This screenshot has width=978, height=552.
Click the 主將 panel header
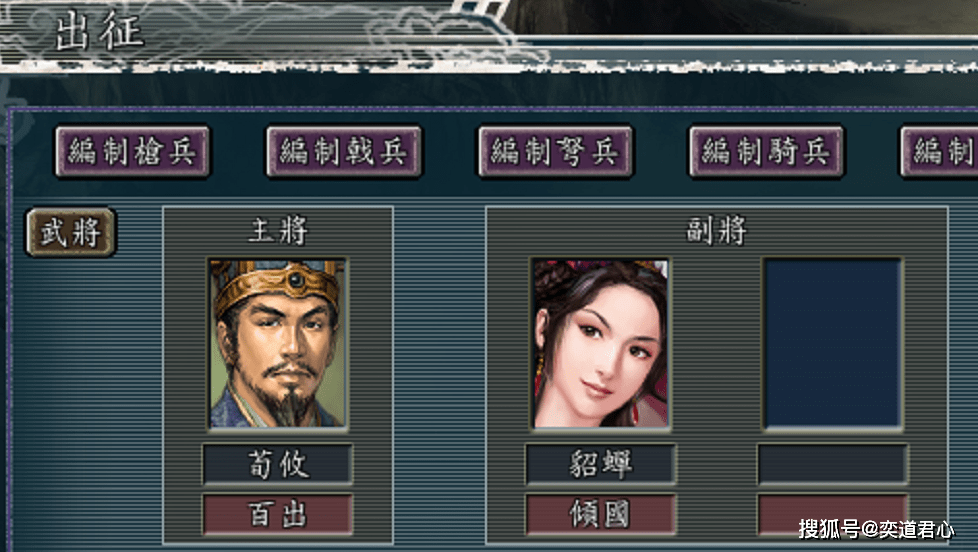[278, 231]
